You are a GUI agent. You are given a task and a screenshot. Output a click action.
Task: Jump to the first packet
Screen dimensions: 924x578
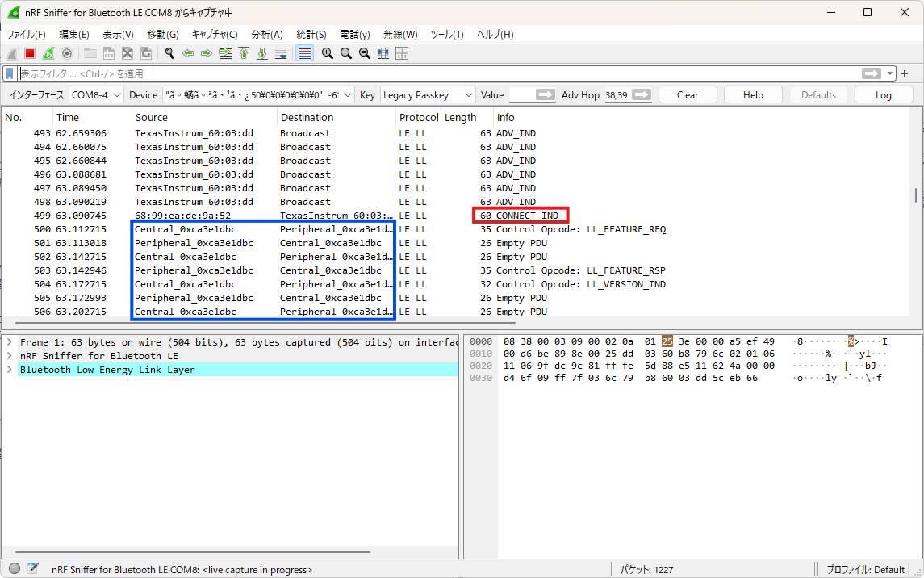(245, 53)
